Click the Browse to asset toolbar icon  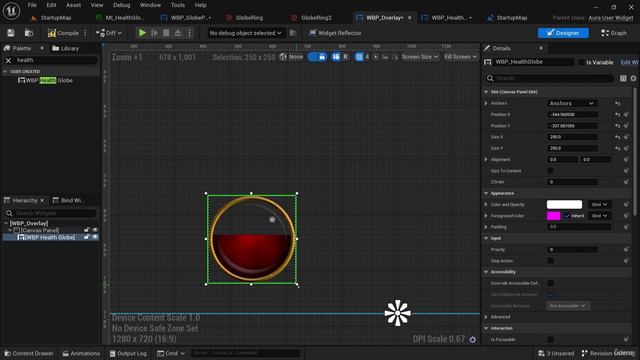(x=29, y=33)
